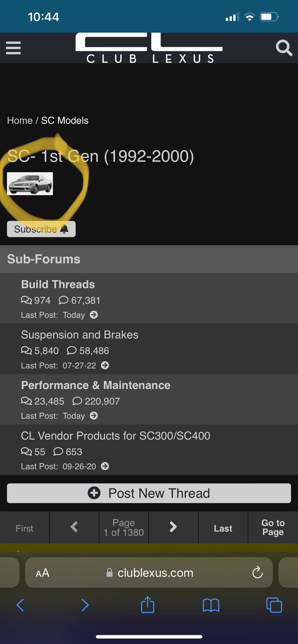The width and height of the screenshot is (298, 644).
Task: Open Safari share sheet icon
Action: coord(148,605)
